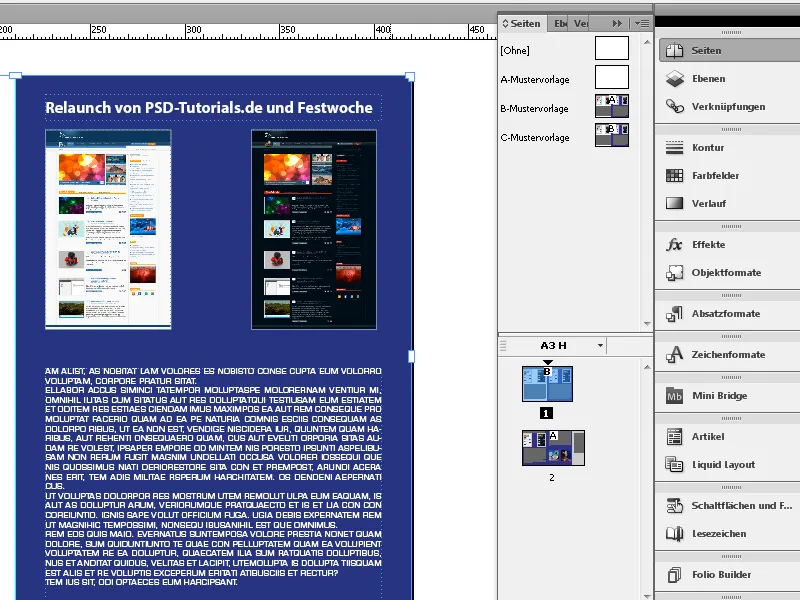Screen dimensions: 800x600
Task: Select the A-Mustervorlage thumbnail
Action: coord(612,77)
